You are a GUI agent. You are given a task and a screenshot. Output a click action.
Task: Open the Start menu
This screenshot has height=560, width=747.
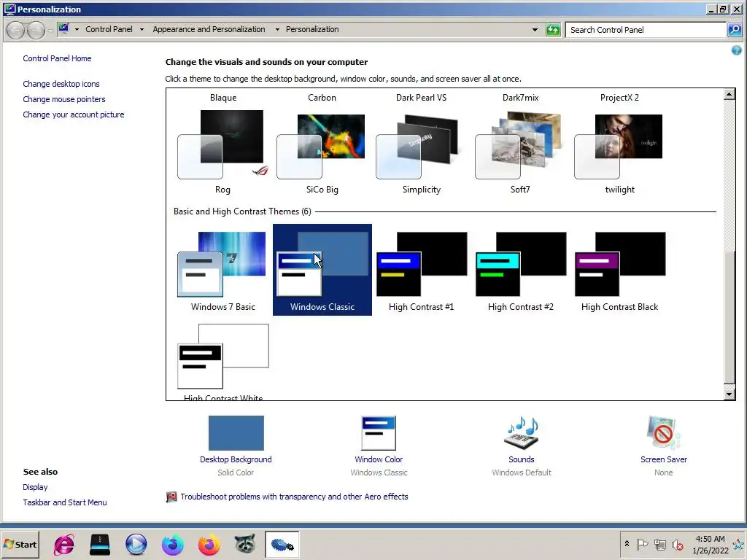tap(20, 544)
